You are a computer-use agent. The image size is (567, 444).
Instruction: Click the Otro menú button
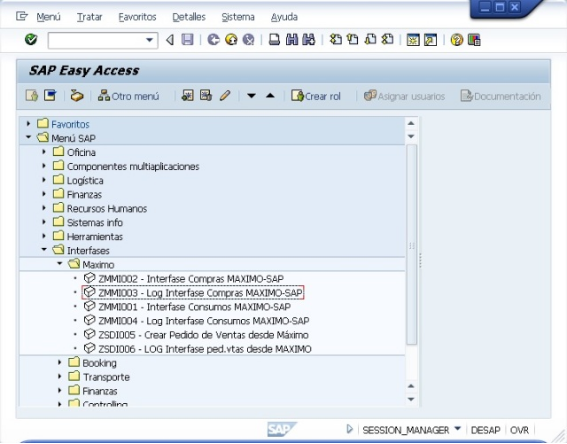[129, 96]
